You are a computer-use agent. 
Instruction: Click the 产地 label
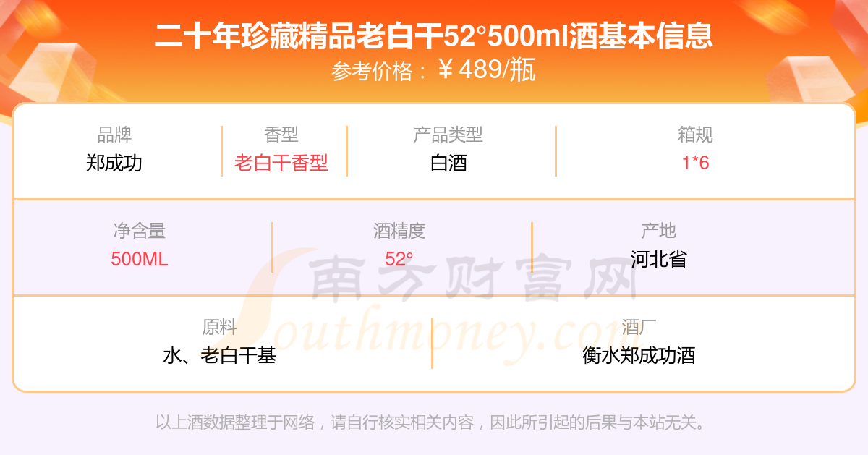658,231
